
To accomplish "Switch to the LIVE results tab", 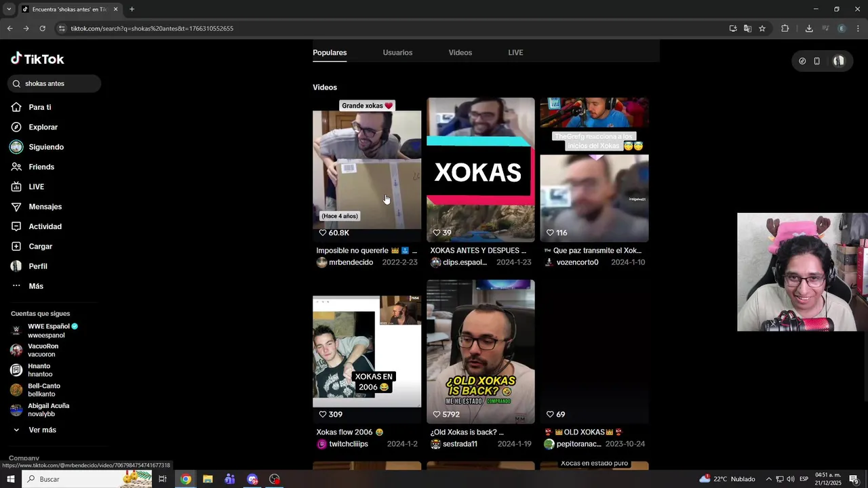I will point(515,52).
